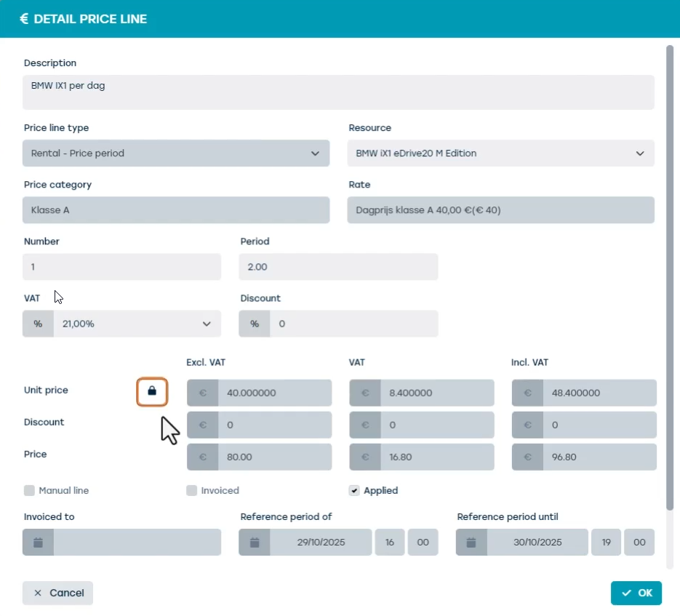Click the Unit price lock icon
The image size is (680, 616).
click(x=152, y=392)
